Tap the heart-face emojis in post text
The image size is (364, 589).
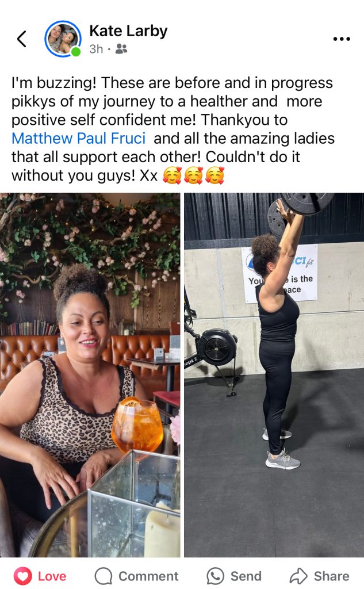tap(193, 175)
